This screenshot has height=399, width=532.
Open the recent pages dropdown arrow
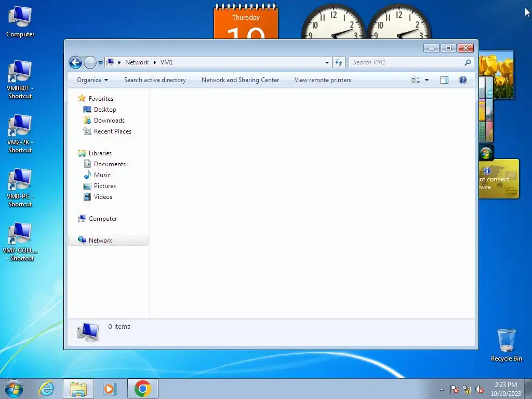(x=100, y=63)
